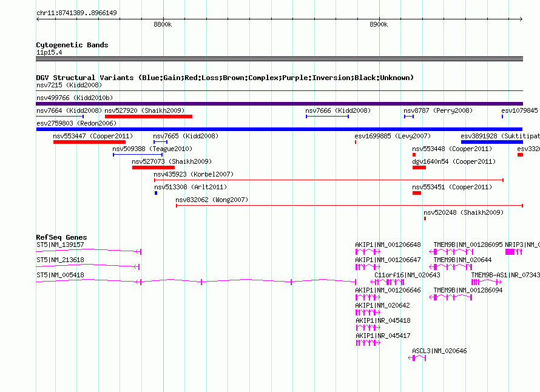Select TMEM9B|NM_020644 transcript label

(462, 260)
